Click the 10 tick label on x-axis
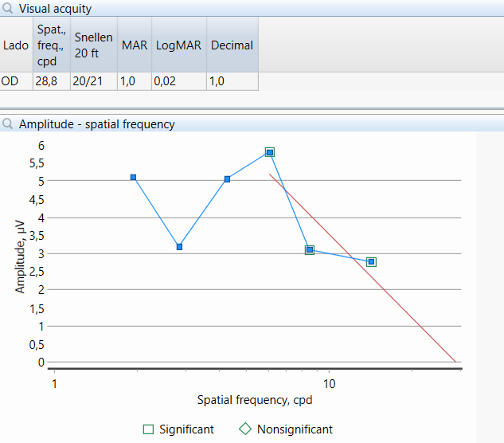The width and height of the screenshot is (504, 443). [329, 384]
